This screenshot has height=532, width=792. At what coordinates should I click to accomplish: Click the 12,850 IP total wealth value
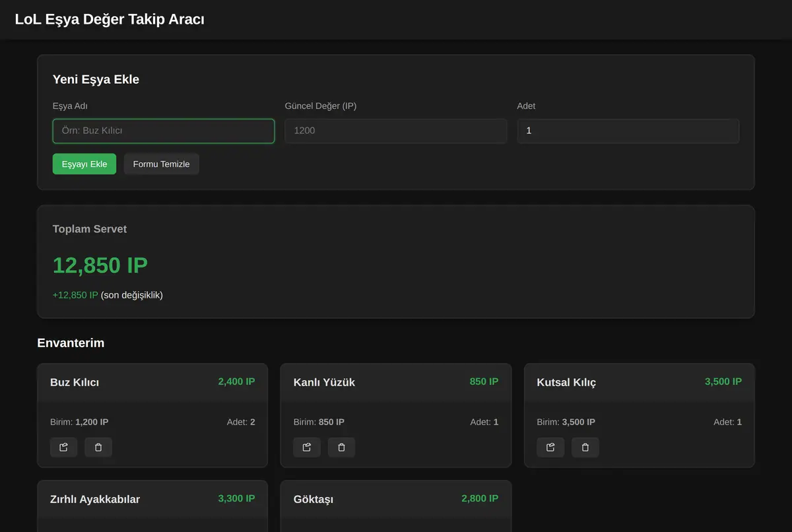tap(100, 265)
